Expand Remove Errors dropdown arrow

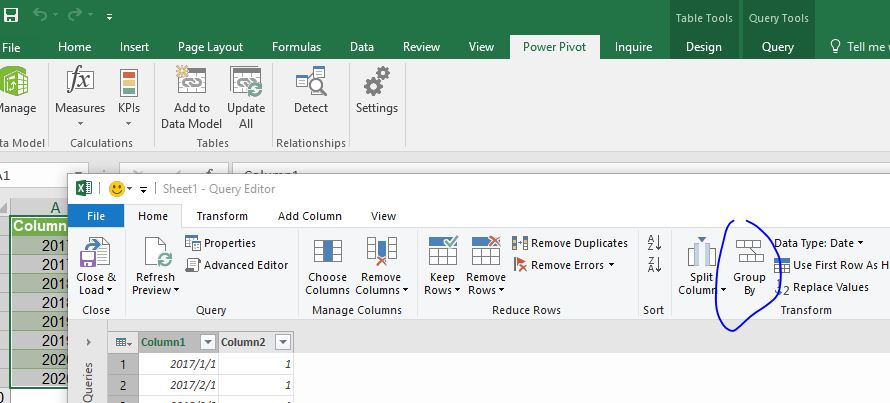tap(611, 265)
